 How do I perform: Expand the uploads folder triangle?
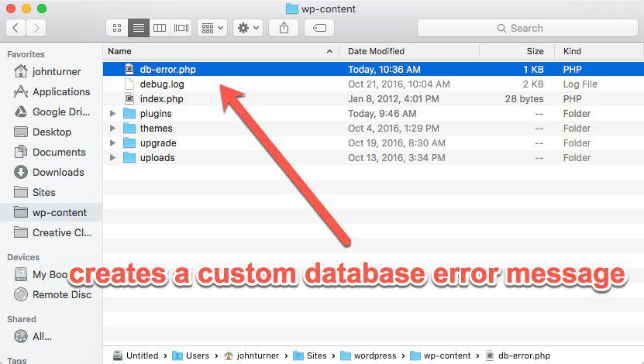[112, 158]
